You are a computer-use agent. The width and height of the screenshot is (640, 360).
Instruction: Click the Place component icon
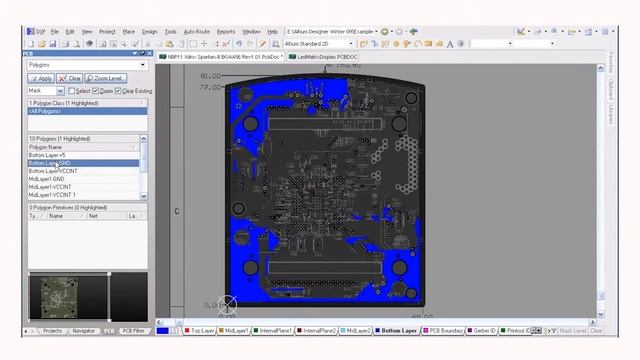coord(461,44)
